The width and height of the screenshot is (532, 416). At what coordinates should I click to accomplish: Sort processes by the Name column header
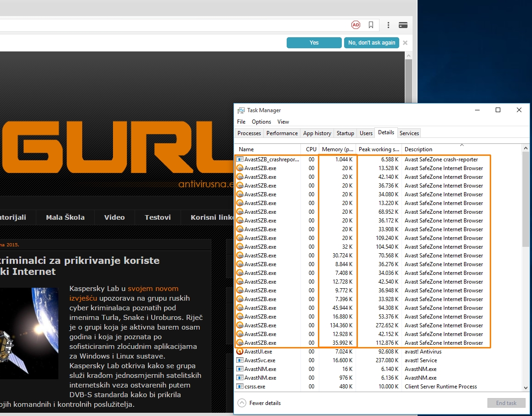pos(246,149)
